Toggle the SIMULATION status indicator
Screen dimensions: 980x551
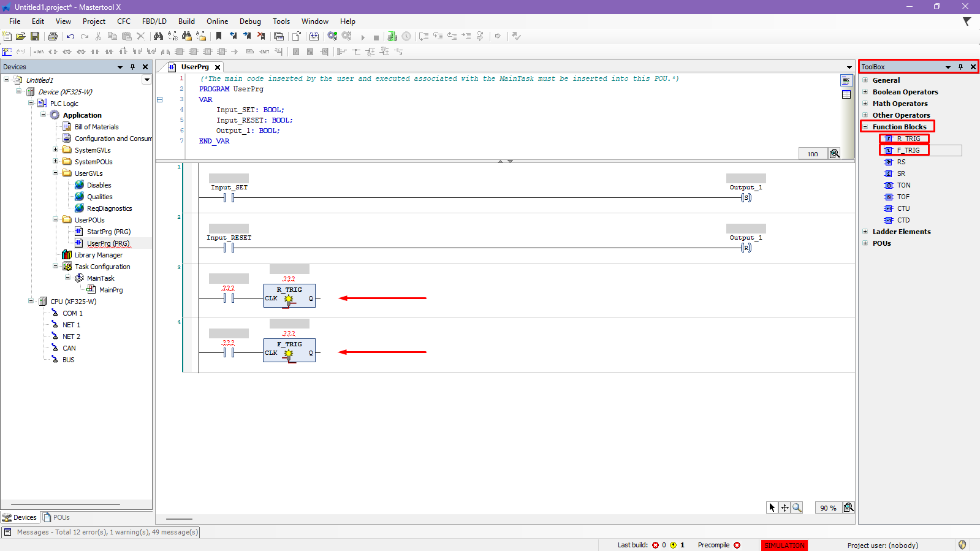click(x=784, y=545)
